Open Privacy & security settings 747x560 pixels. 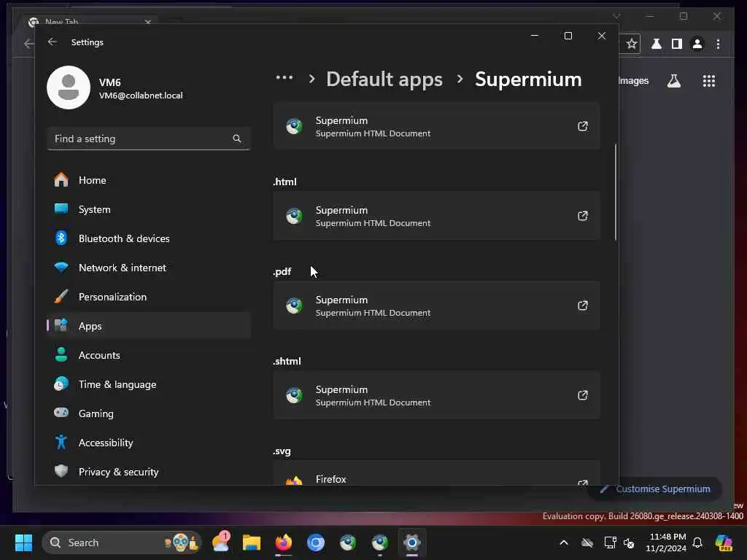(x=149, y=472)
